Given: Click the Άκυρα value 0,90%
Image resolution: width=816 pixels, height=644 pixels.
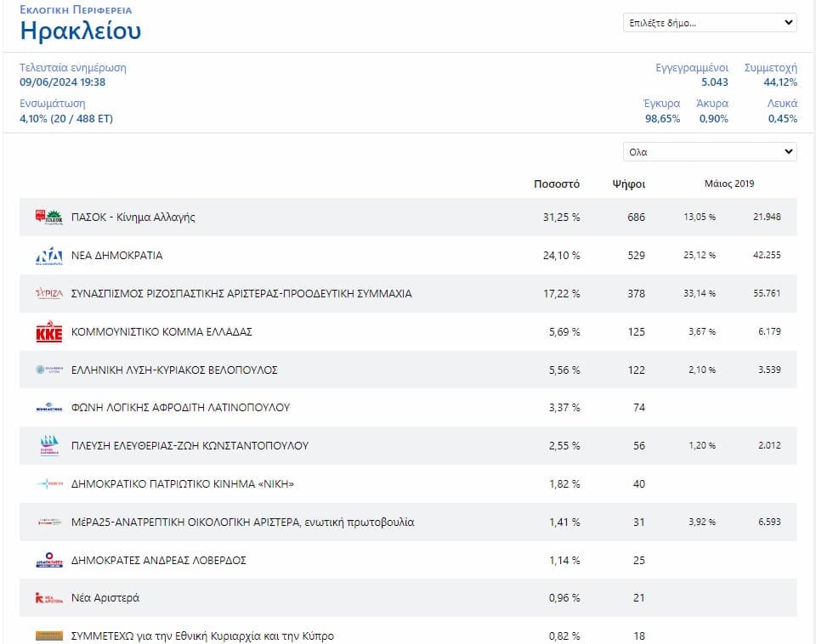Looking at the screenshot, I should coord(713,119).
